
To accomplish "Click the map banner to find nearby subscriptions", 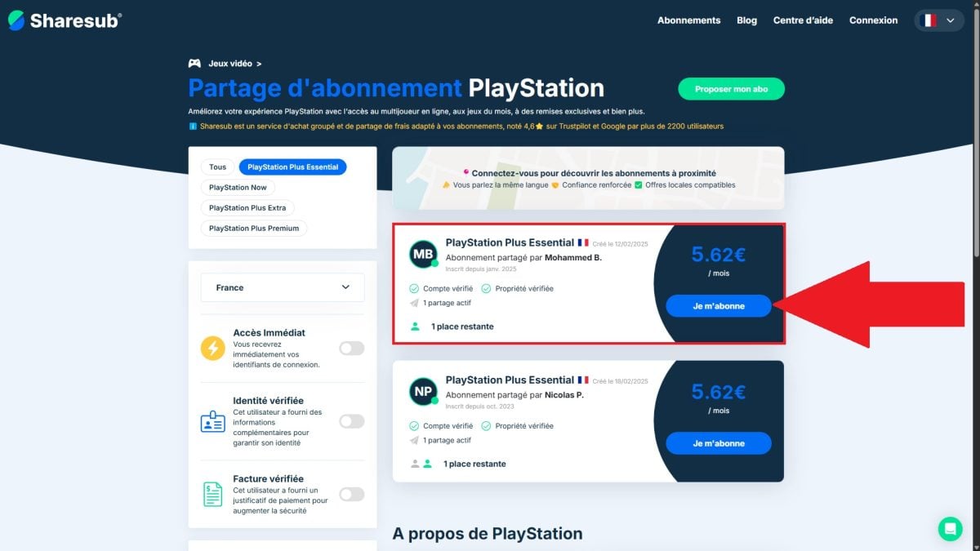I will coord(588,178).
